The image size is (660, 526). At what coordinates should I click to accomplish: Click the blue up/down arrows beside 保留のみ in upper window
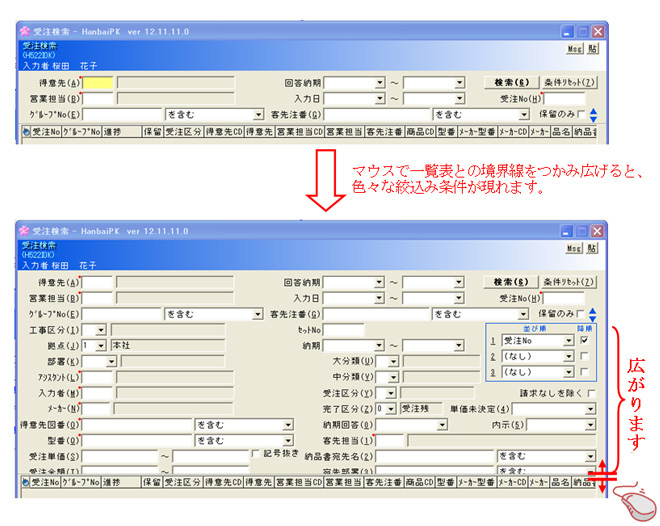(593, 115)
